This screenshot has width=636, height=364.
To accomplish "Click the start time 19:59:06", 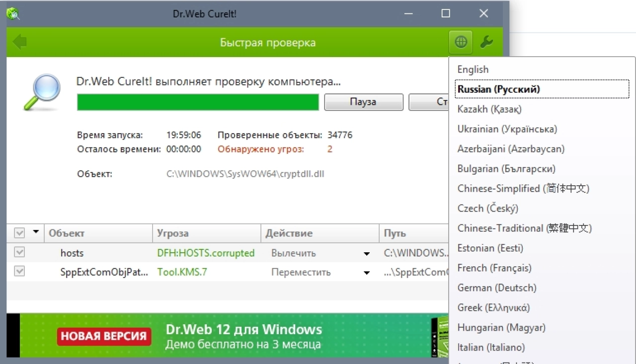I will pos(183,135).
